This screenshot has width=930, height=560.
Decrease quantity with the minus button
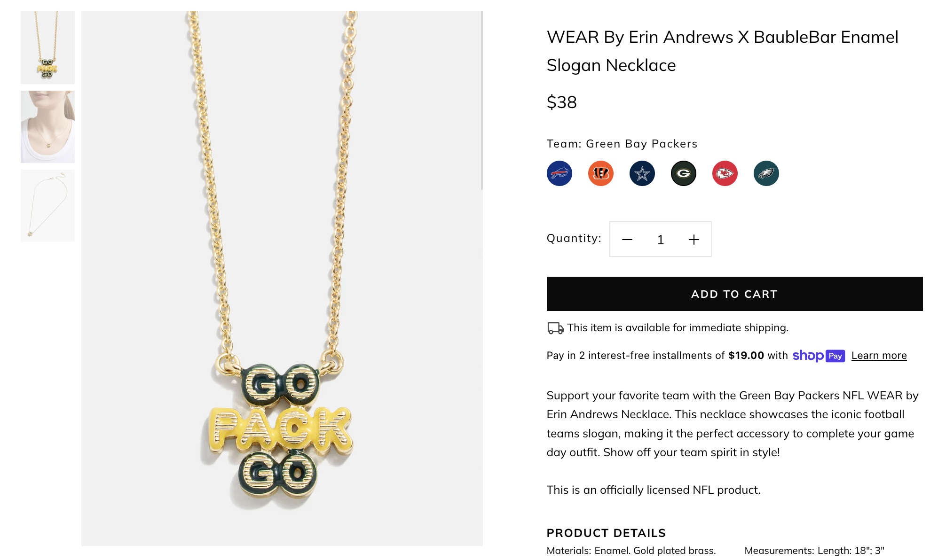tap(627, 240)
